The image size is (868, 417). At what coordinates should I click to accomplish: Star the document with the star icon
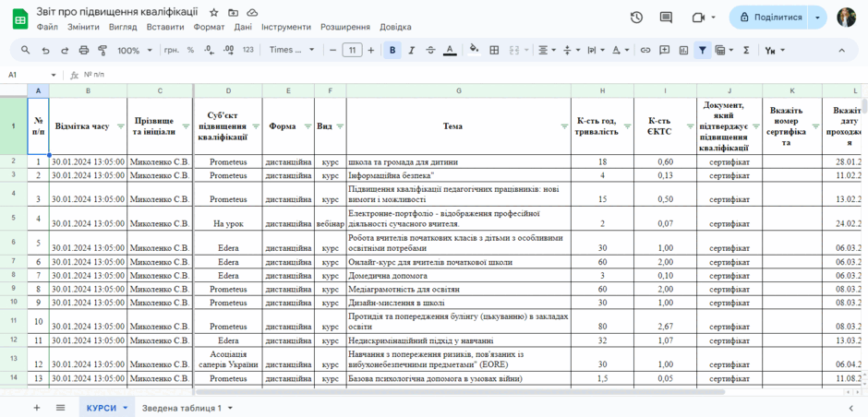[x=214, y=12]
